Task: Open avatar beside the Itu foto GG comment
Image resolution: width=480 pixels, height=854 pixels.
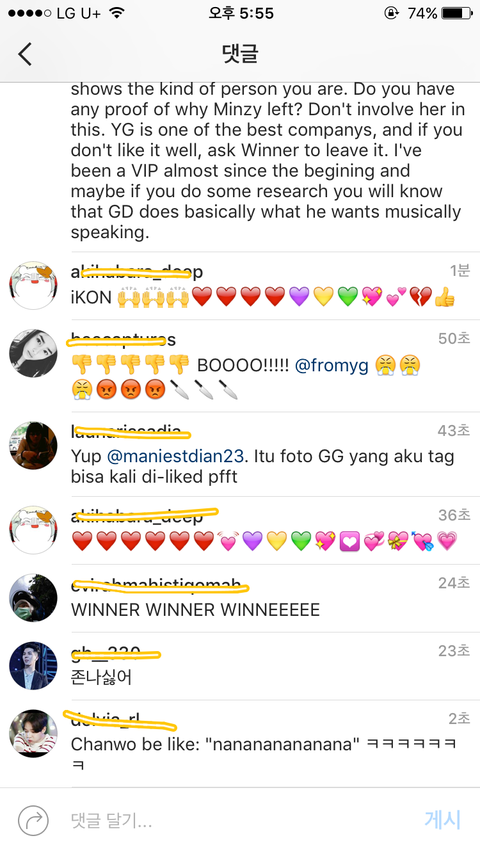Action: [33, 446]
